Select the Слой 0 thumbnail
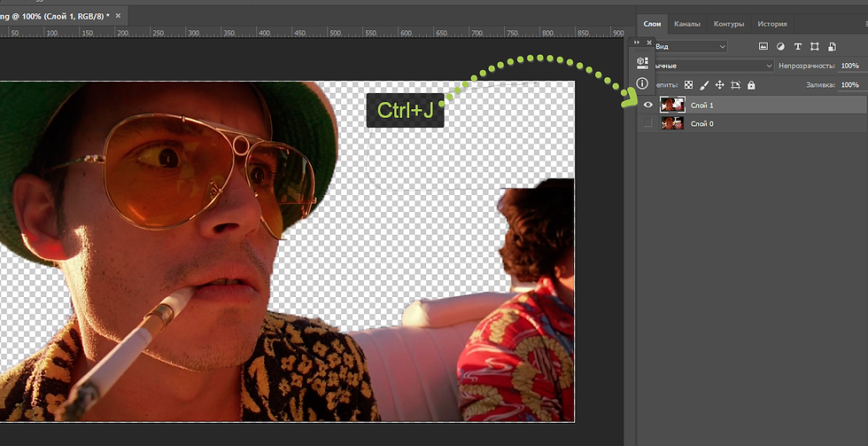This screenshot has width=868, height=446. pos(672,123)
